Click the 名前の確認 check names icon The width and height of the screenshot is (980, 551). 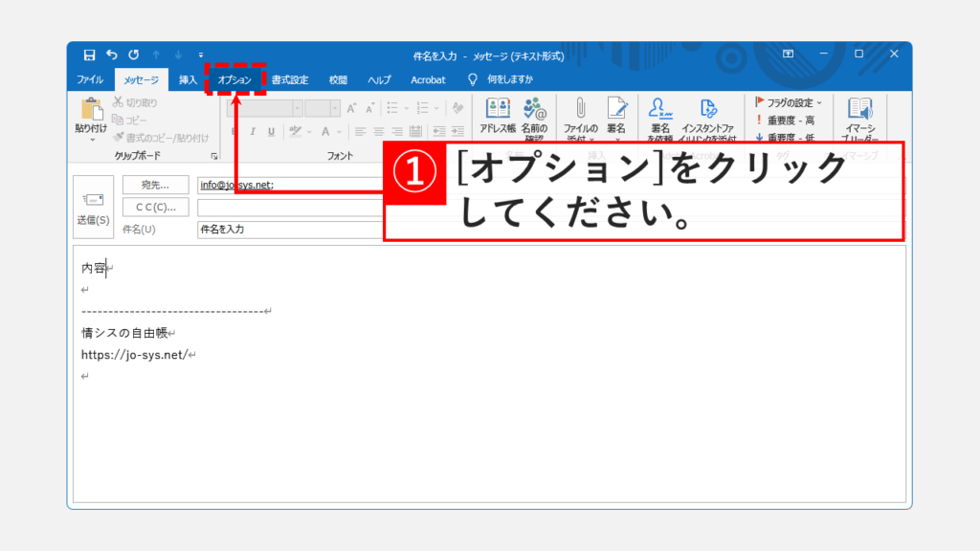tap(534, 115)
